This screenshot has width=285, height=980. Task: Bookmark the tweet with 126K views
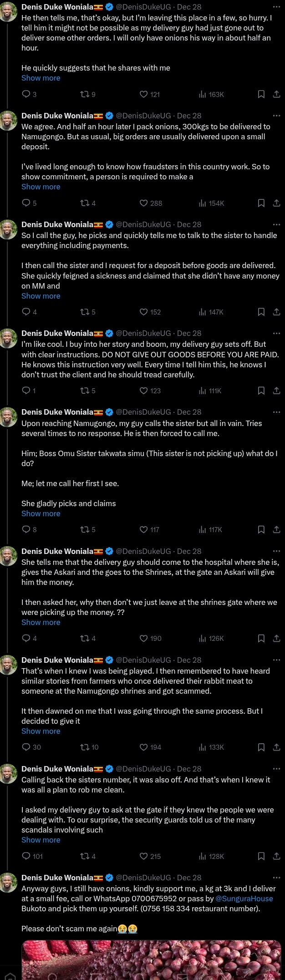[261, 638]
